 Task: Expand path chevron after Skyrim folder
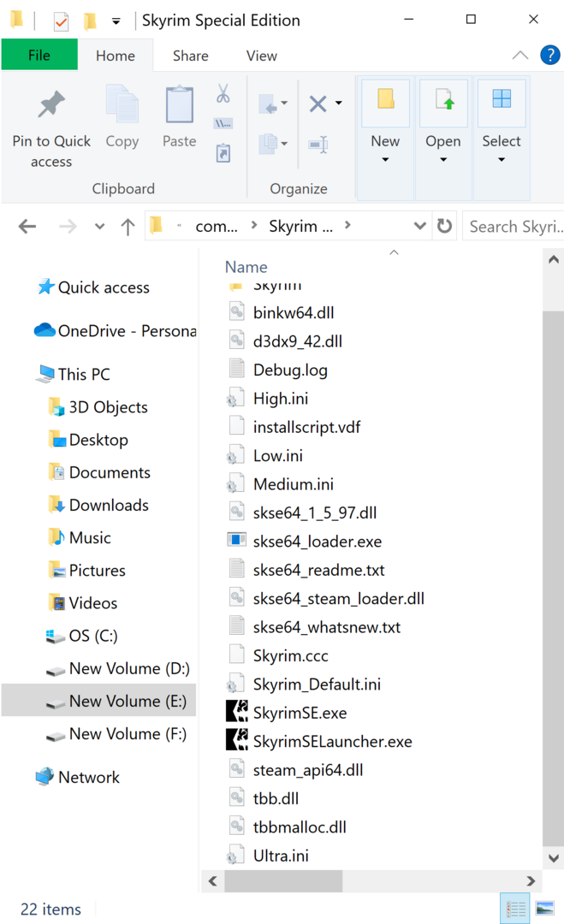tap(347, 225)
